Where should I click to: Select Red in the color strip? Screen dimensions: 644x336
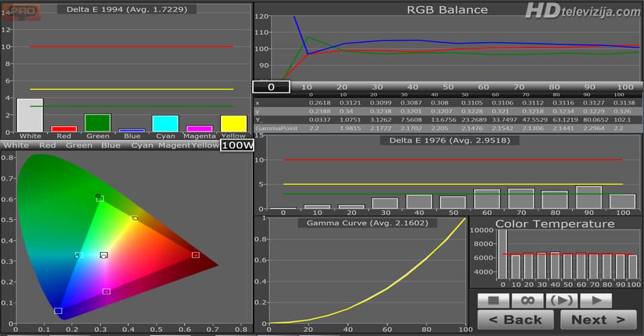click(x=48, y=145)
